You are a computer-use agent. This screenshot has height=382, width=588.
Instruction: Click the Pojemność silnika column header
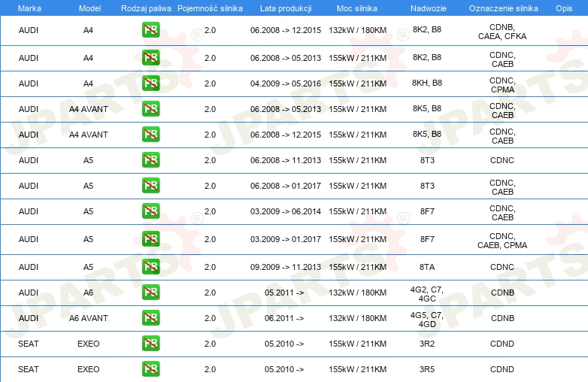click(x=210, y=8)
